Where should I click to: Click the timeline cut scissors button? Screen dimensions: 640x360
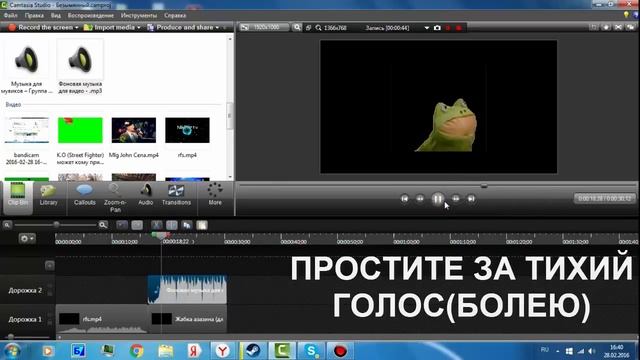(x=157, y=225)
